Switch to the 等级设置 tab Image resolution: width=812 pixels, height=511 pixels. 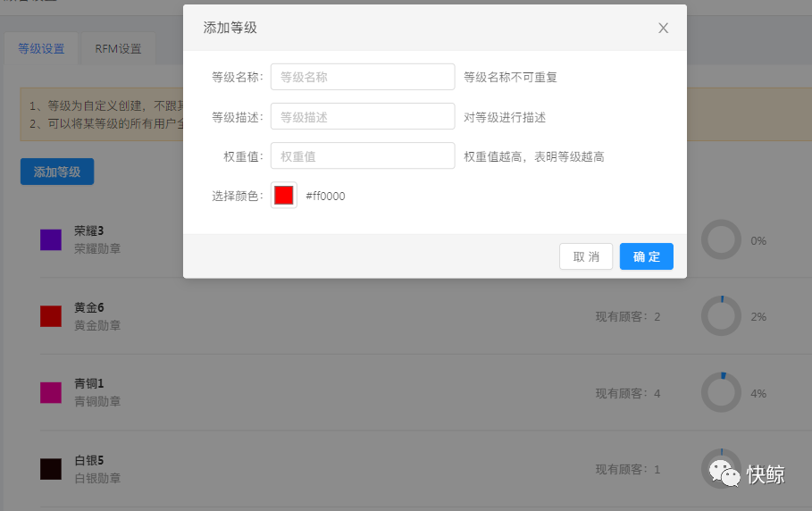41,49
